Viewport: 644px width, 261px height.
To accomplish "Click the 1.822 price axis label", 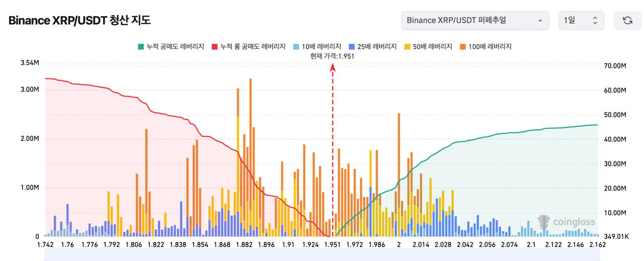I will [x=155, y=245].
